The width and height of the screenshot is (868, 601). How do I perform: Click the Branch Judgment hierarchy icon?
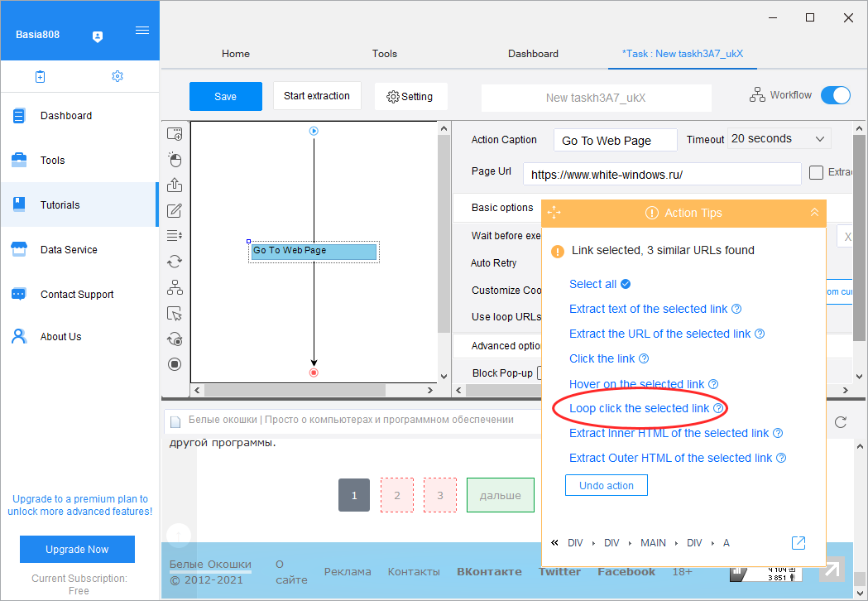(x=175, y=287)
